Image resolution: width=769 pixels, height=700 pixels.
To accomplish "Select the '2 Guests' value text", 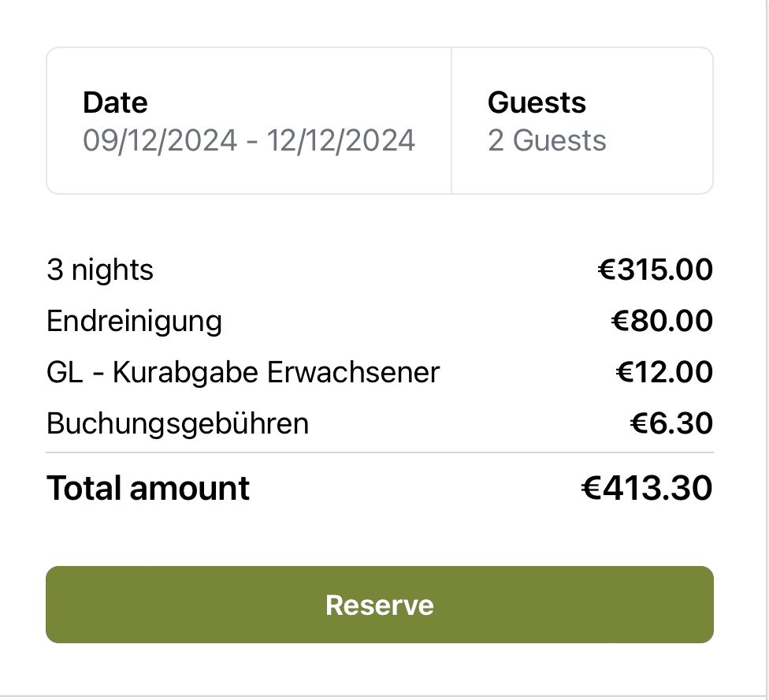I will point(547,141).
